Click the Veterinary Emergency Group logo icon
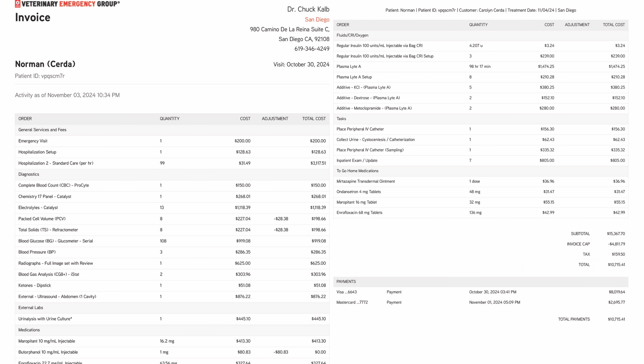This screenshot has width=644, height=364. (x=18, y=4)
